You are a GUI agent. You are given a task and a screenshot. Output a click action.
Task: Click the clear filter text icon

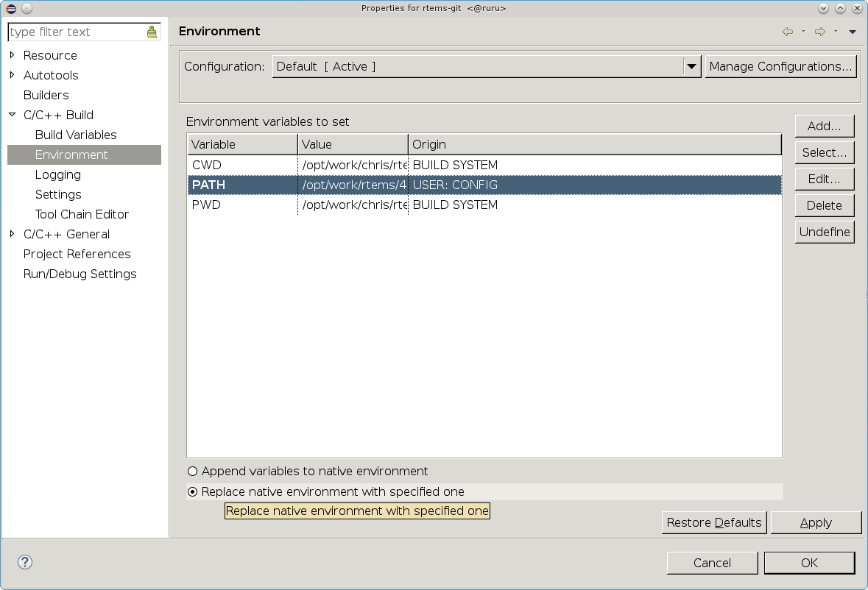[x=152, y=32]
